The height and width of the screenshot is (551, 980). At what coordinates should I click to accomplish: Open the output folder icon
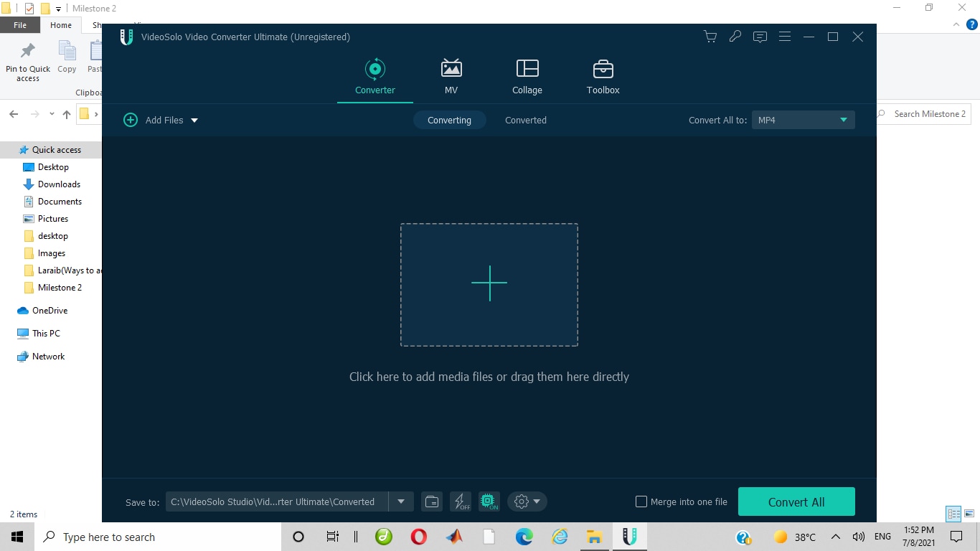coord(432,501)
